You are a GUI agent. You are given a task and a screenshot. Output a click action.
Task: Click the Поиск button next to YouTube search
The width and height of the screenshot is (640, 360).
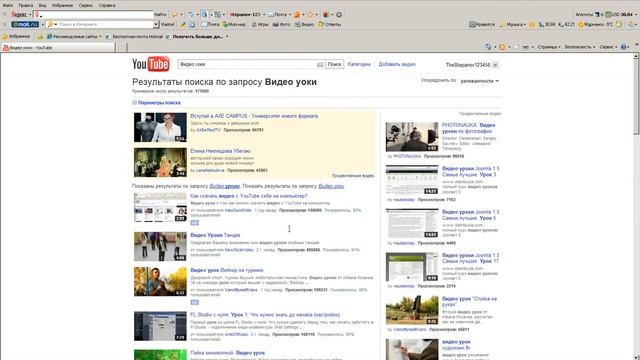coord(334,64)
